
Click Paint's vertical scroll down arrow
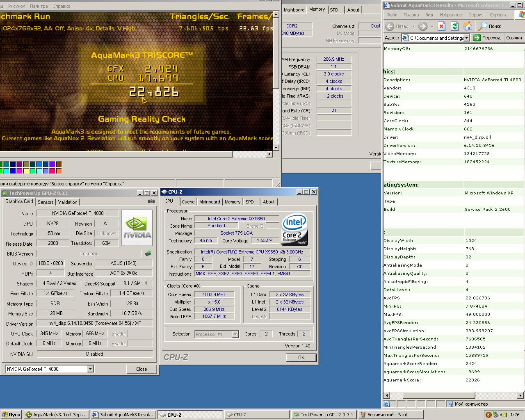pyautogui.click(x=276, y=147)
